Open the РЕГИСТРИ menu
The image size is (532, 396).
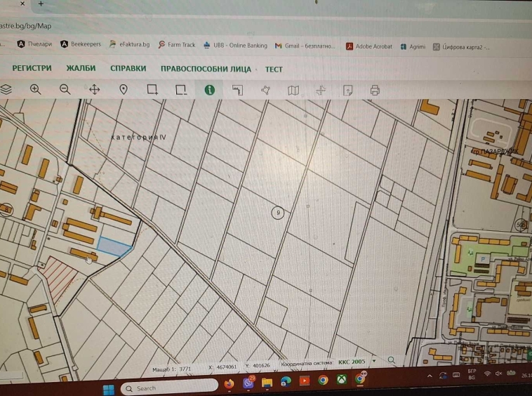[32, 68]
